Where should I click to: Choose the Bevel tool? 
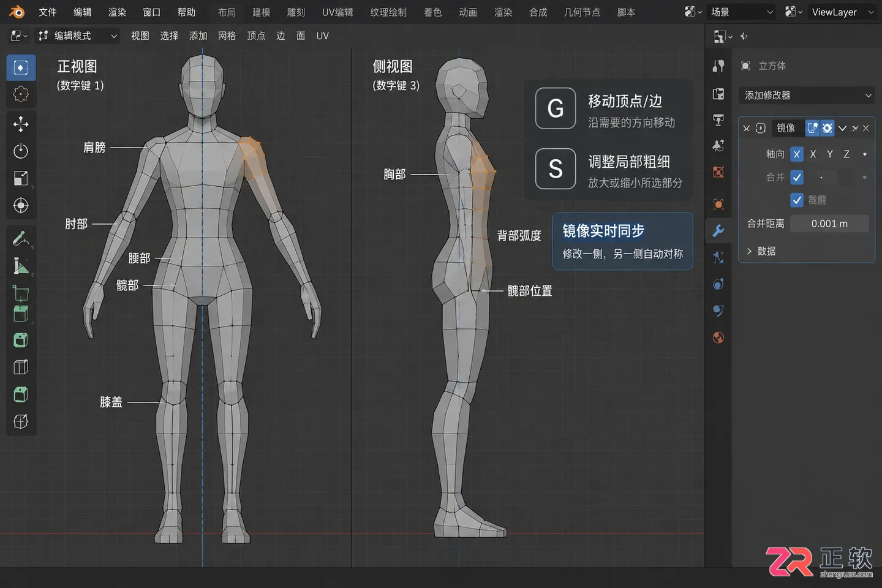pos(21,367)
